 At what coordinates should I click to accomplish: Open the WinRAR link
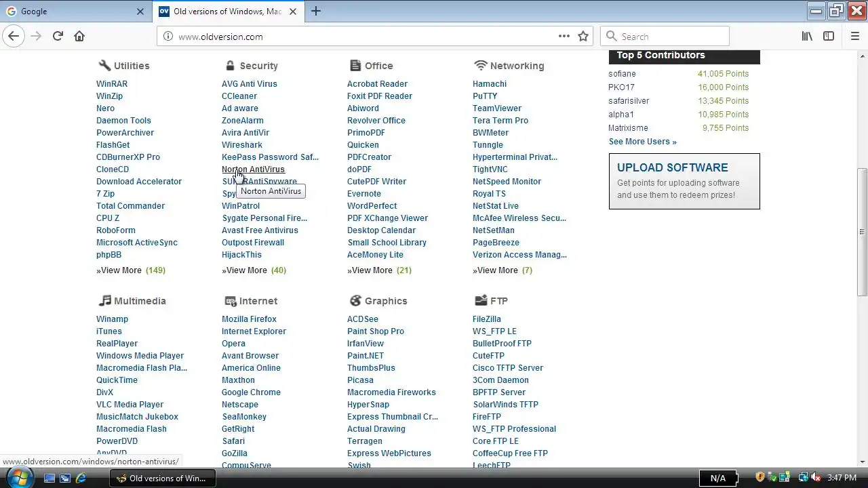[x=112, y=84]
